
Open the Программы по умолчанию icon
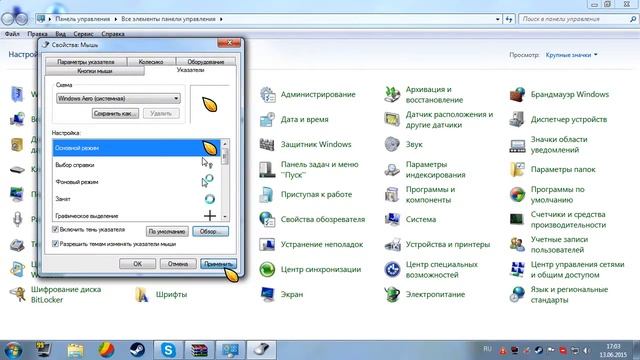coord(518,195)
